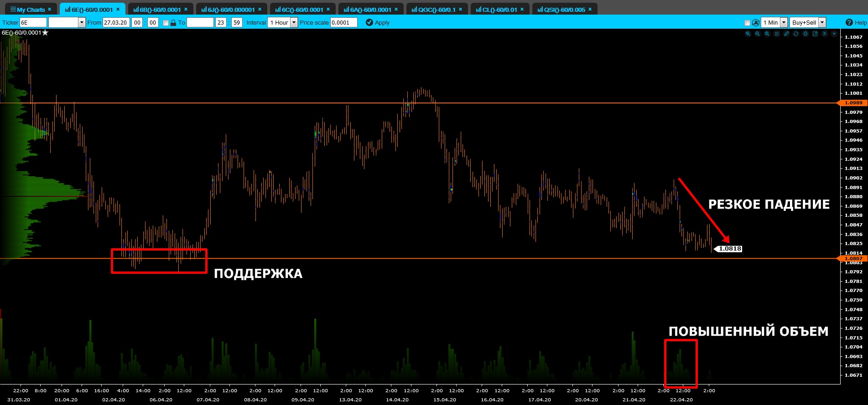Zoom out using the minus magnifier icon
The width and height of the screenshot is (868, 405).
[767, 34]
